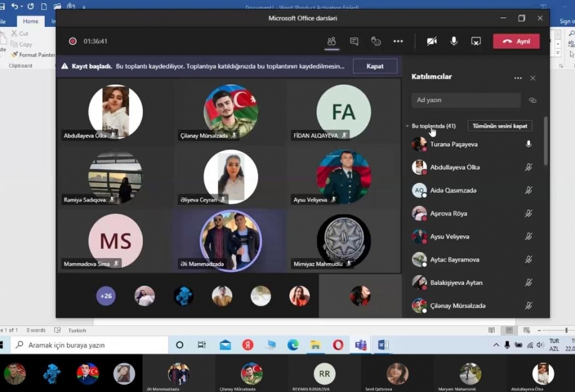The image size is (575, 392).
Task: Select Format Painter in Word
Action: pyautogui.click(x=33, y=55)
